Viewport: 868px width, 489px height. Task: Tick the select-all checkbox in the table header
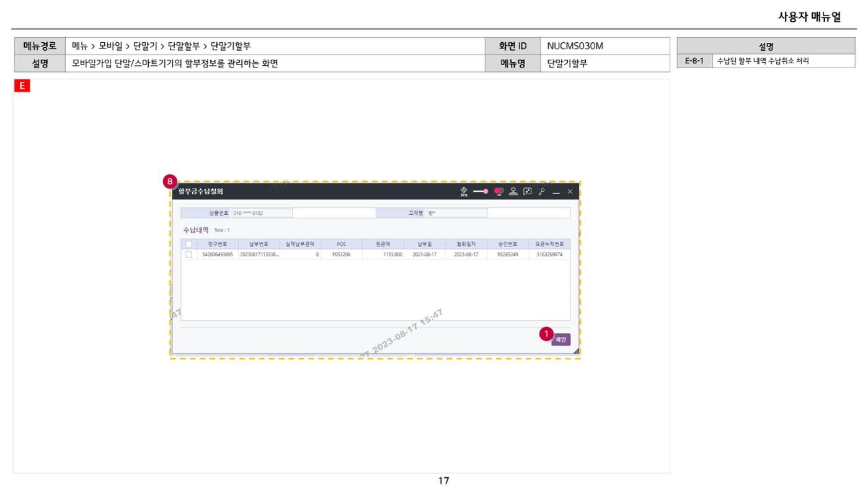[x=188, y=244]
